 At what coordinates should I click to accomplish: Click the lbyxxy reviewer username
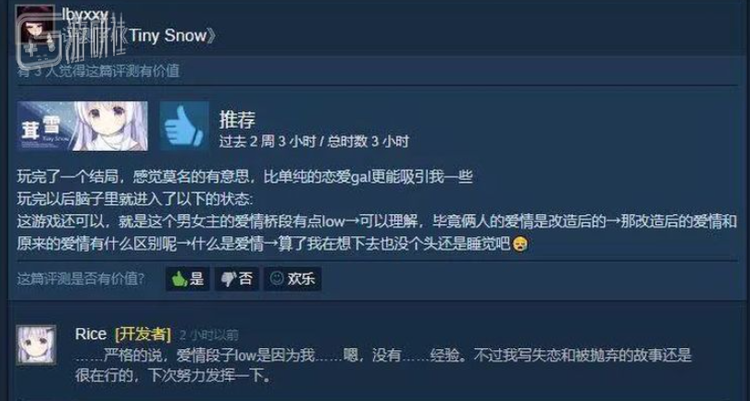tap(85, 15)
